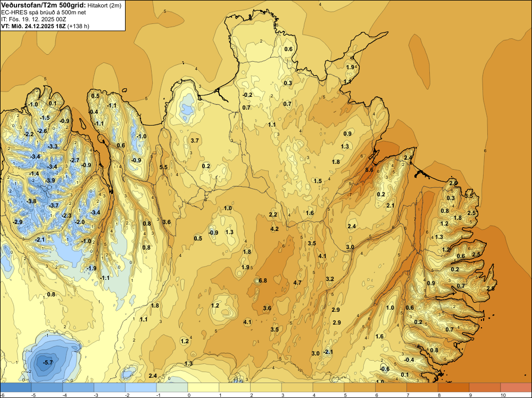
Task: Click the '(+138 h)' forecast offset text
Action: (x=78, y=26)
